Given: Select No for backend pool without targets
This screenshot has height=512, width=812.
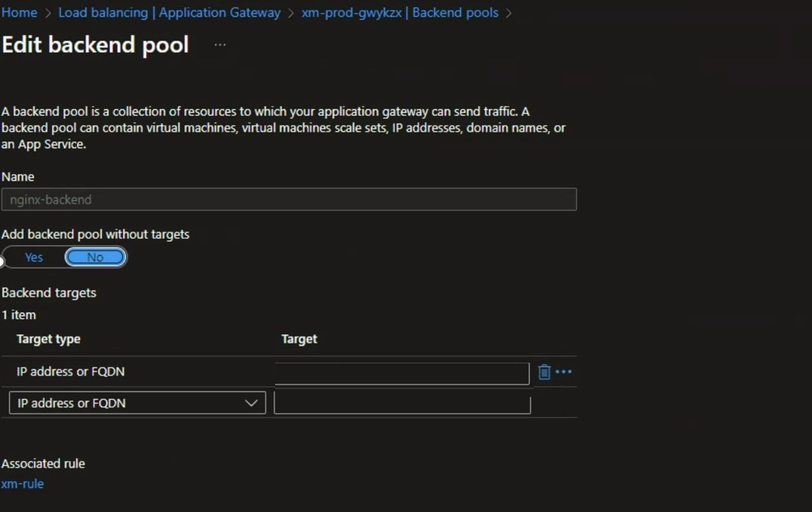Looking at the screenshot, I should pyautogui.click(x=95, y=257).
